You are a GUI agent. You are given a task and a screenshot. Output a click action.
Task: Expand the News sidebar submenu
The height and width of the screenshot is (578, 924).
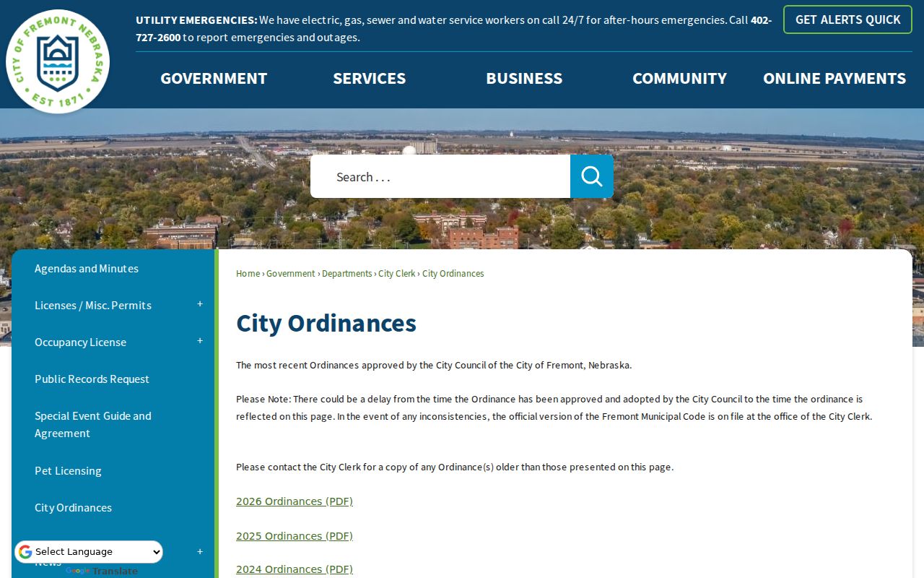200,552
